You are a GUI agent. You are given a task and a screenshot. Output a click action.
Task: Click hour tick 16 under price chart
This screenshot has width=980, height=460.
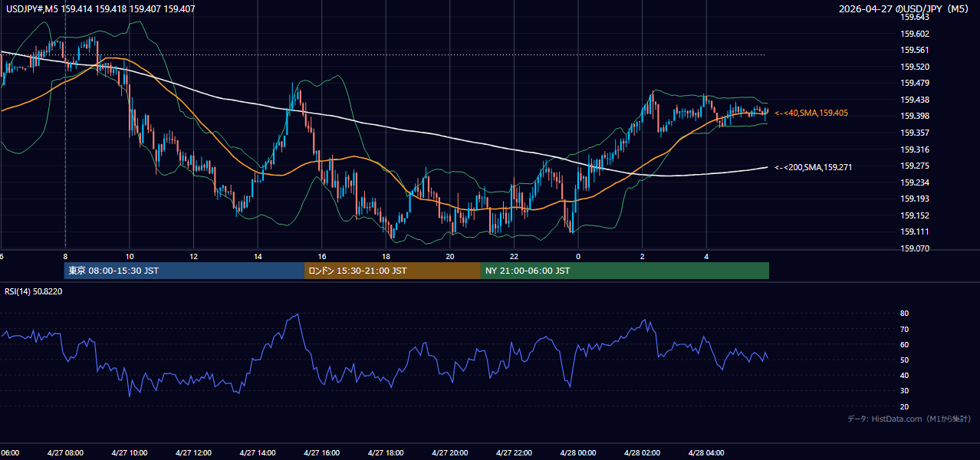tap(322, 257)
